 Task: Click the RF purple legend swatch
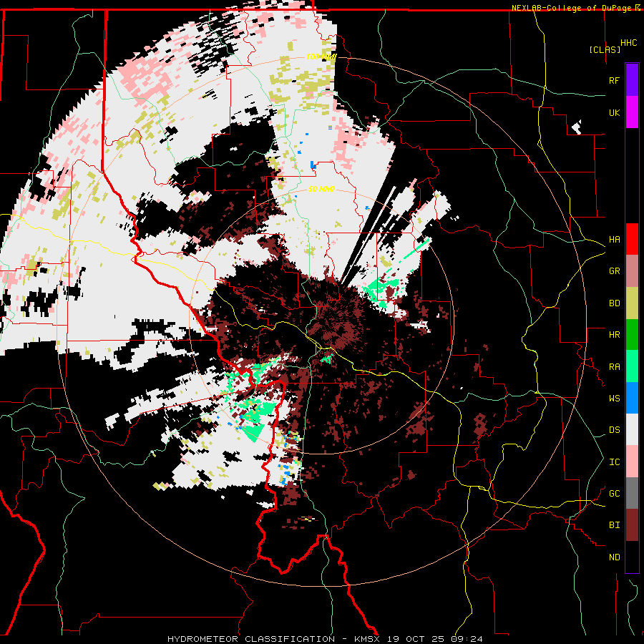pyautogui.click(x=632, y=80)
